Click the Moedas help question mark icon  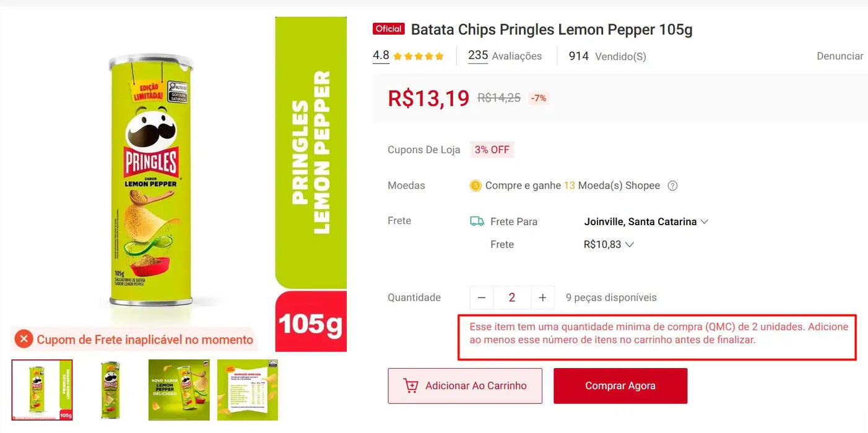[x=673, y=186]
